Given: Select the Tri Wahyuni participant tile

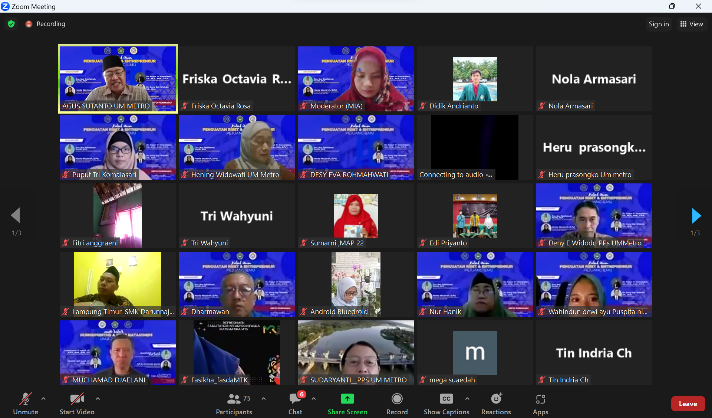Looking at the screenshot, I should coord(237,216).
